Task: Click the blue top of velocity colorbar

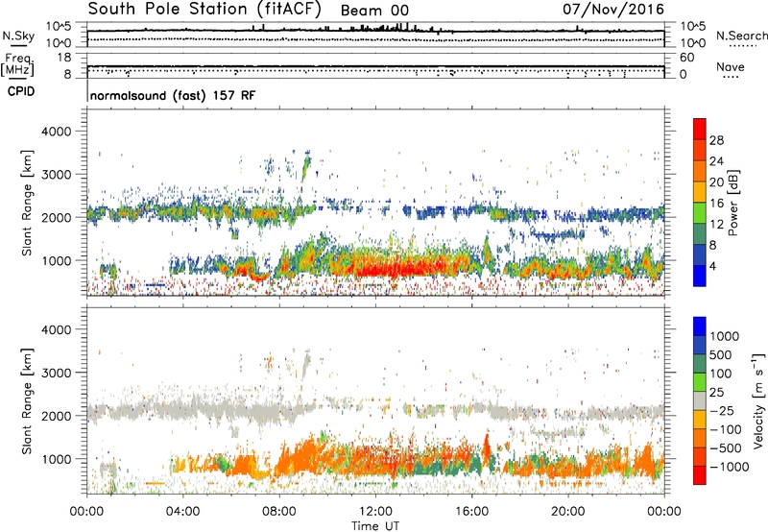Action: (700, 326)
